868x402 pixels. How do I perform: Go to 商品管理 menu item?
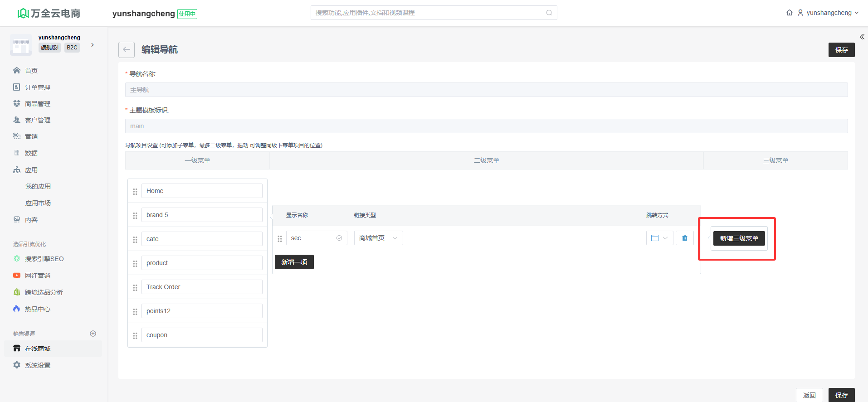point(37,104)
